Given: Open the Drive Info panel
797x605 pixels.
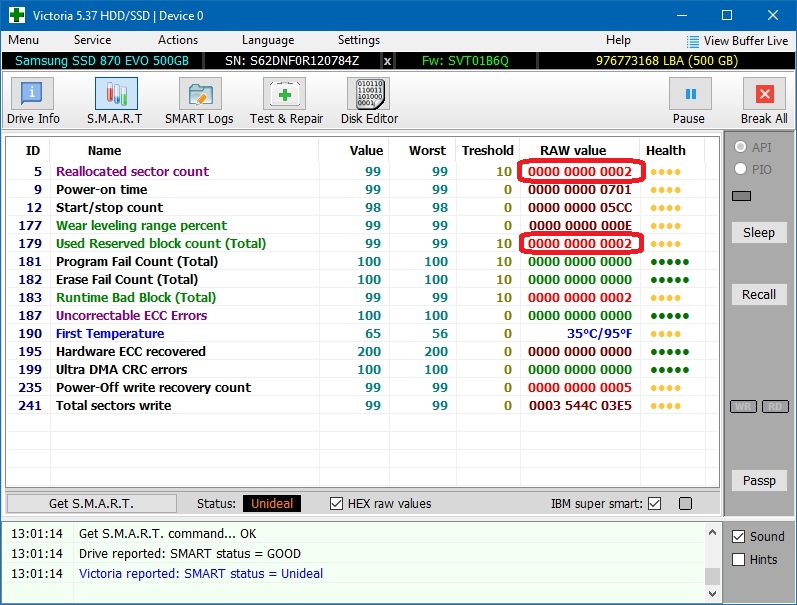Looking at the screenshot, I should pos(33,94).
